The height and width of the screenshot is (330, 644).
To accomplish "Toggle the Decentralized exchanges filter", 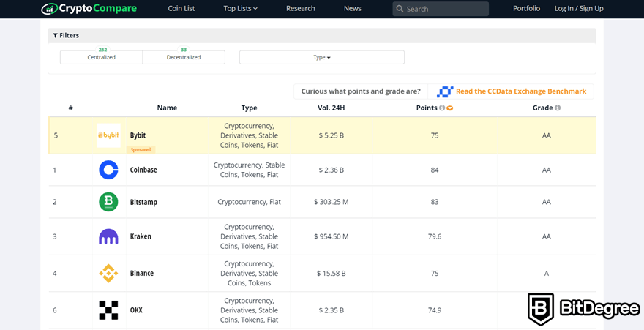I will pyautogui.click(x=184, y=57).
